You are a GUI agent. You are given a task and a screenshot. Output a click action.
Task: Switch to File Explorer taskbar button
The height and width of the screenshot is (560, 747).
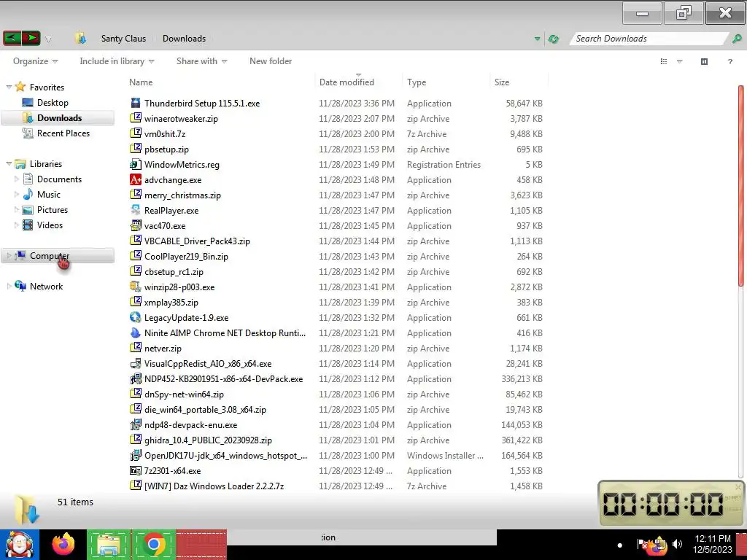tap(109, 544)
